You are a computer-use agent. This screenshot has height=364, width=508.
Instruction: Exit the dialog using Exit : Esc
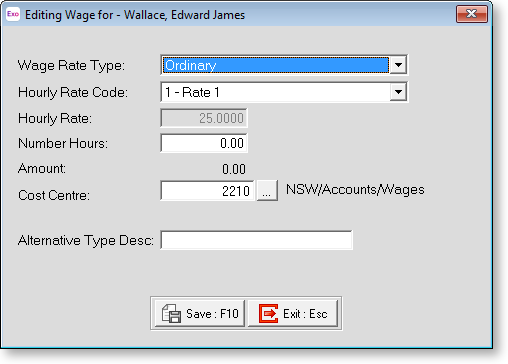click(x=293, y=313)
